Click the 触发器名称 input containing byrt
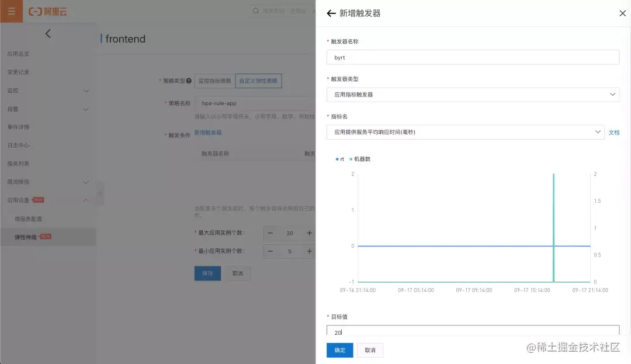 point(473,57)
